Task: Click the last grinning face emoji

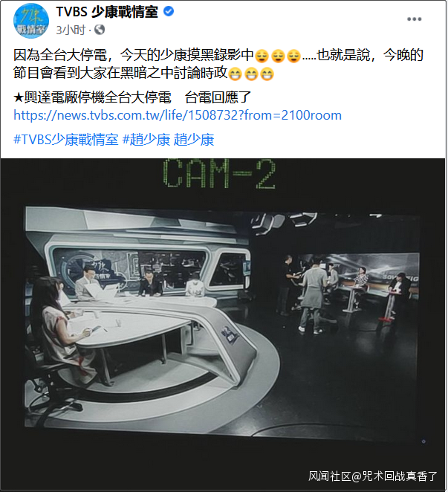Action: (267, 74)
